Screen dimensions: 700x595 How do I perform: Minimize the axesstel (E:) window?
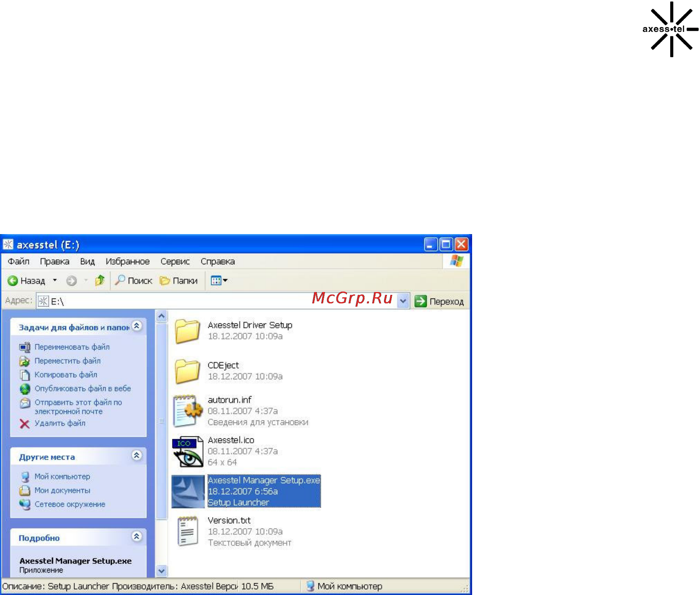pos(431,244)
